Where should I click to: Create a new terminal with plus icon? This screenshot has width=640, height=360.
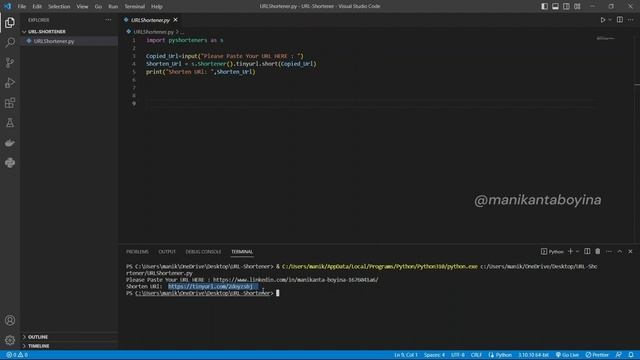point(571,251)
